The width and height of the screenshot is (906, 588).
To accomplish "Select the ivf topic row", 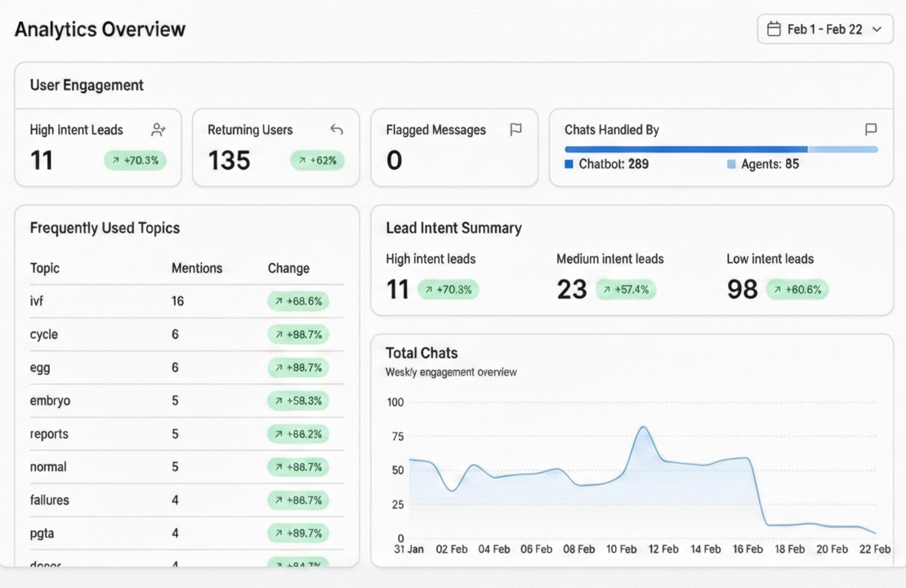I will click(186, 301).
